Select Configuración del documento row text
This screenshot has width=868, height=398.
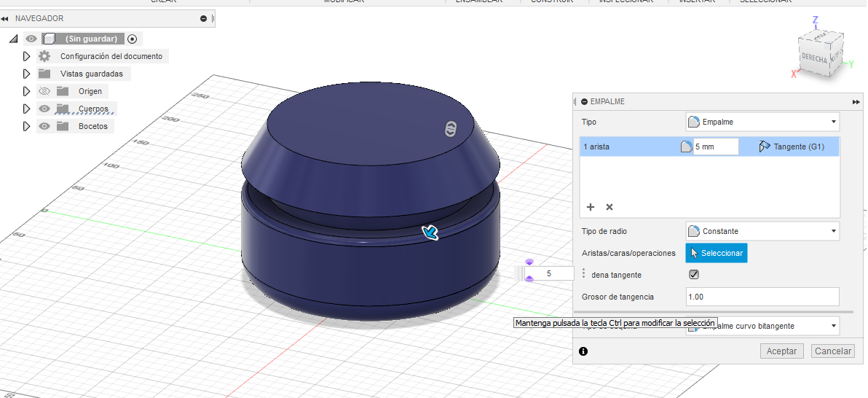point(111,56)
